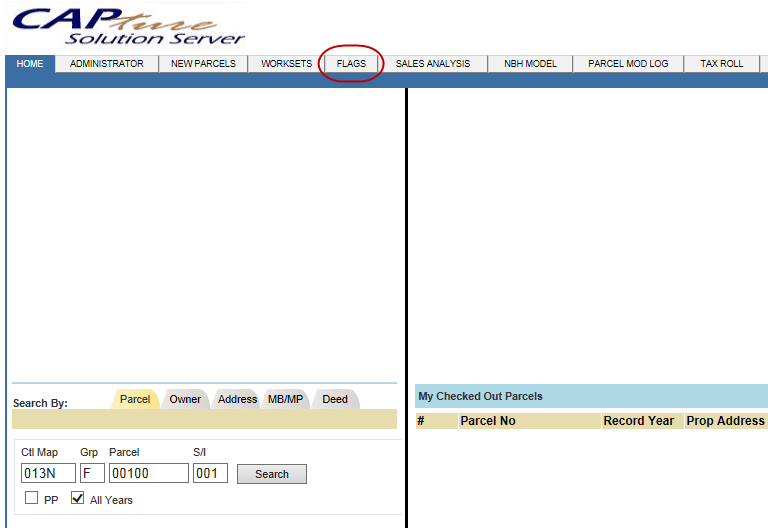Uncheck the All Years checkbox
The width and height of the screenshot is (768, 528).
[x=77, y=498]
